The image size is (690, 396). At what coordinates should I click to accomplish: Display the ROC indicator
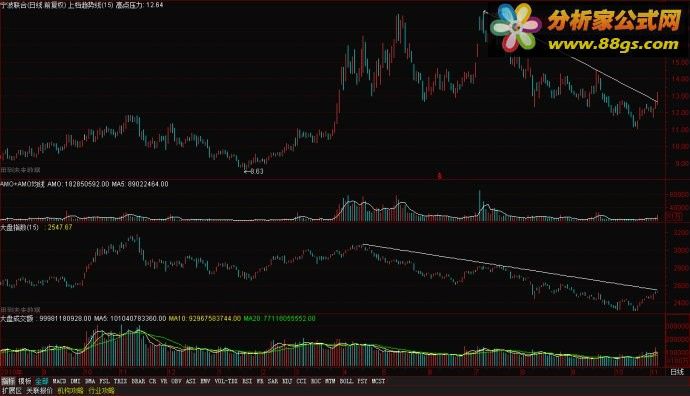pyautogui.click(x=316, y=381)
